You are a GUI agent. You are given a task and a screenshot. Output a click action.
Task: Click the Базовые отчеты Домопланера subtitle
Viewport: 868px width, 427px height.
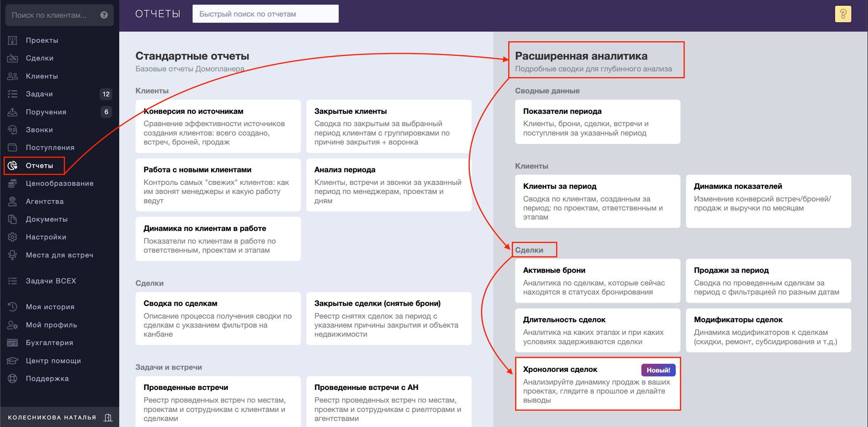tap(190, 69)
